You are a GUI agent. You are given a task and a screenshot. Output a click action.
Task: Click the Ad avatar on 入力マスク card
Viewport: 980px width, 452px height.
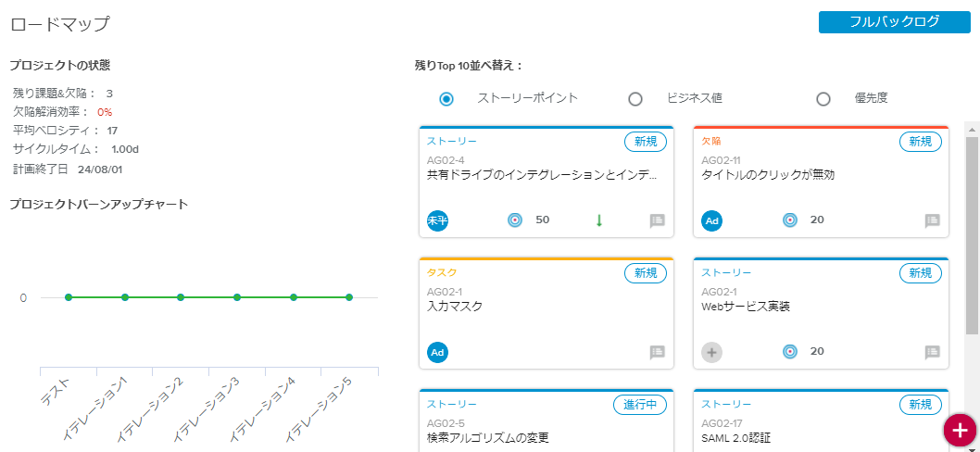[438, 352]
